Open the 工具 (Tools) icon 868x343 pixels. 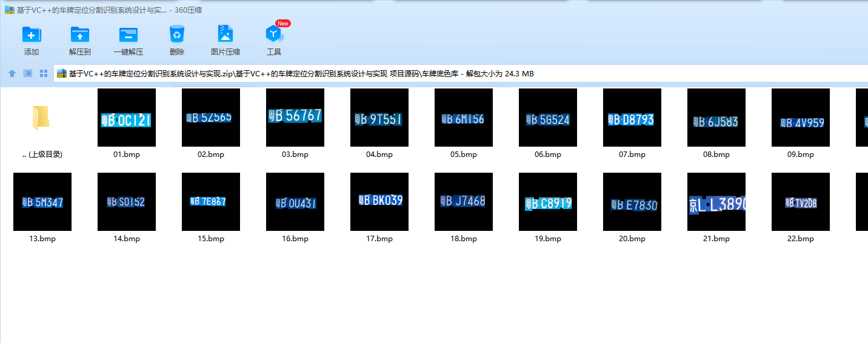(274, 35)
